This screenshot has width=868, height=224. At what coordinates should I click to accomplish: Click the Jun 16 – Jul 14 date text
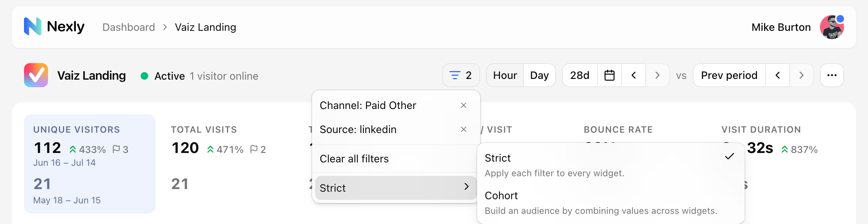tap(65, 163)
